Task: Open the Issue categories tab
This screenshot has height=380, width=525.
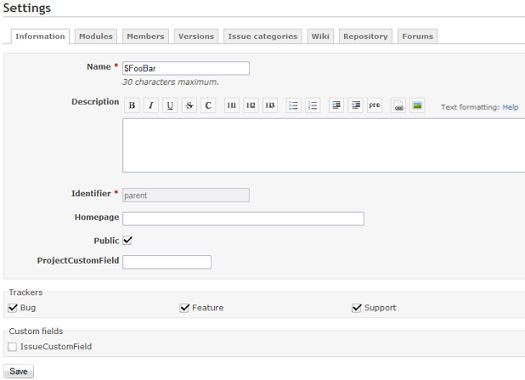Action: click(x=263, y=36)
